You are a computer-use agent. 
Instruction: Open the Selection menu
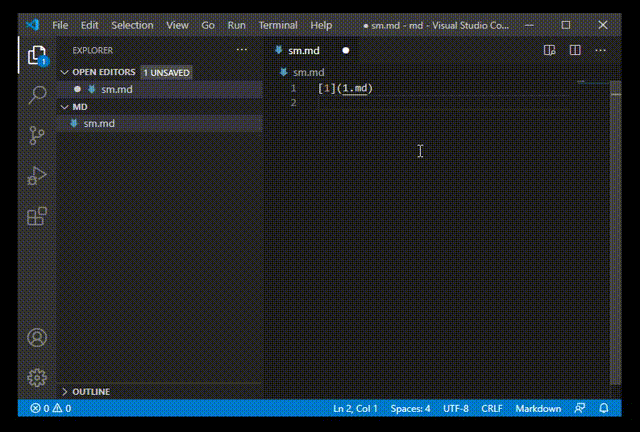132,25
